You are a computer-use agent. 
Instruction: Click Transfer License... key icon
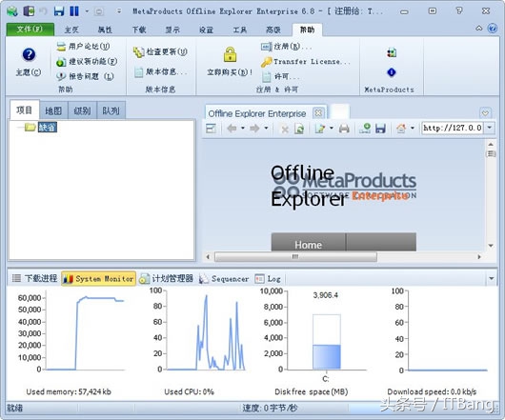[267, 62]
